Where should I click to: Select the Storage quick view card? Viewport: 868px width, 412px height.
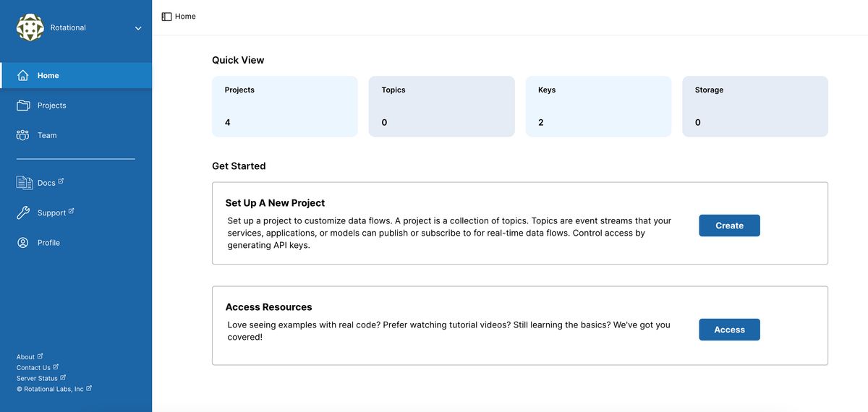[754, 106]
